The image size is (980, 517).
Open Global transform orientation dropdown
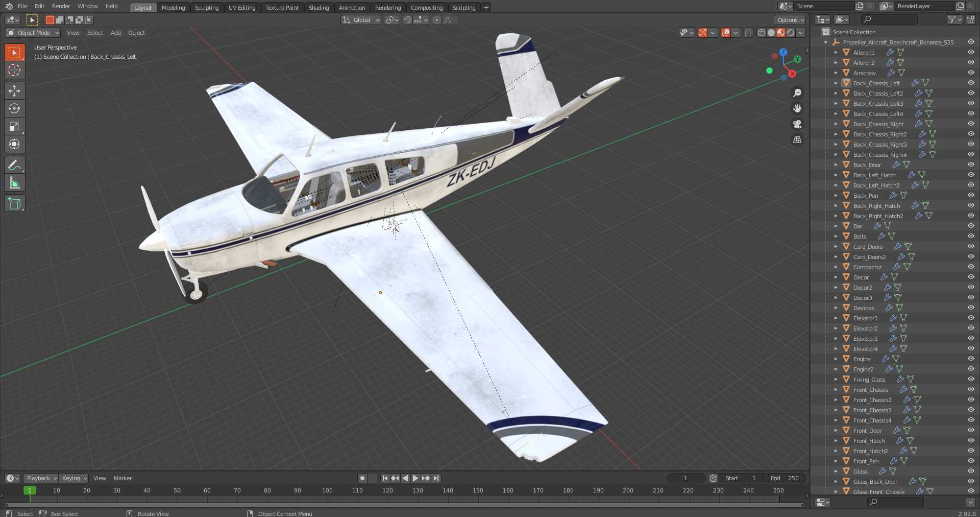(361, 20)
